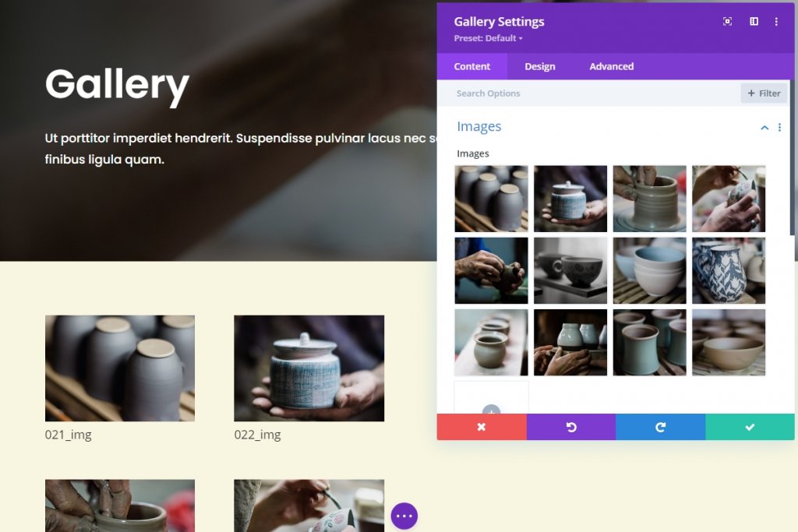Collapse the Images section chevron
Screen dimensions: 798x532
764,128
